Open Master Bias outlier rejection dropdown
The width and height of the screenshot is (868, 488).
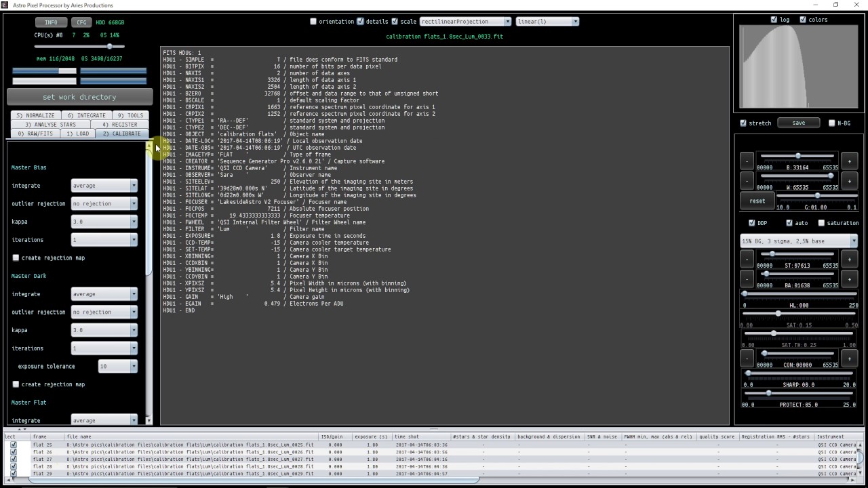[104, 203]
